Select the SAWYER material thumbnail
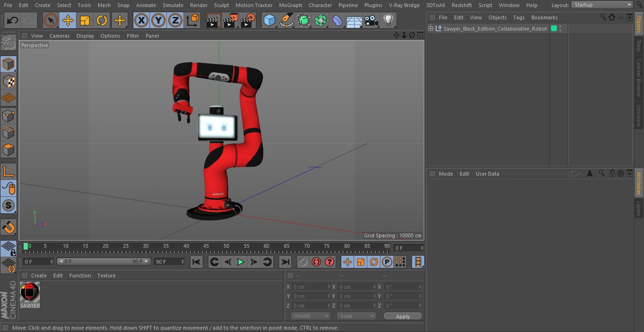Screen dimensions: 644x332 [x=30, y=292]
